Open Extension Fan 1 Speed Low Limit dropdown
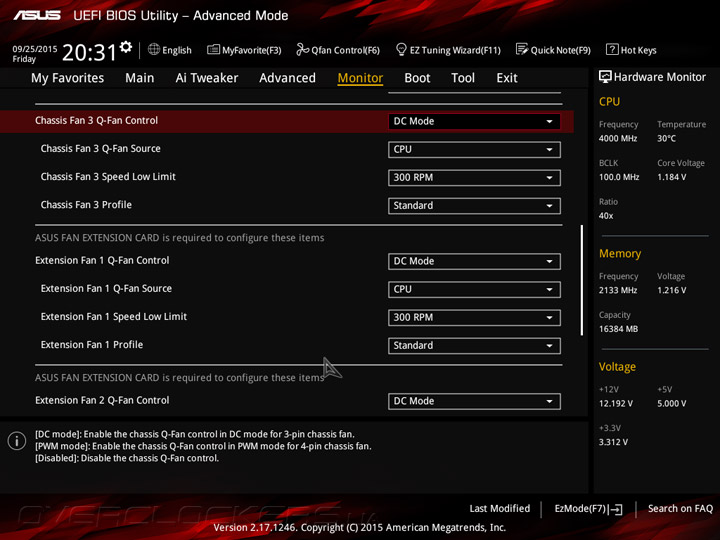Screen dimensions: 720x540 pos(474,318)
